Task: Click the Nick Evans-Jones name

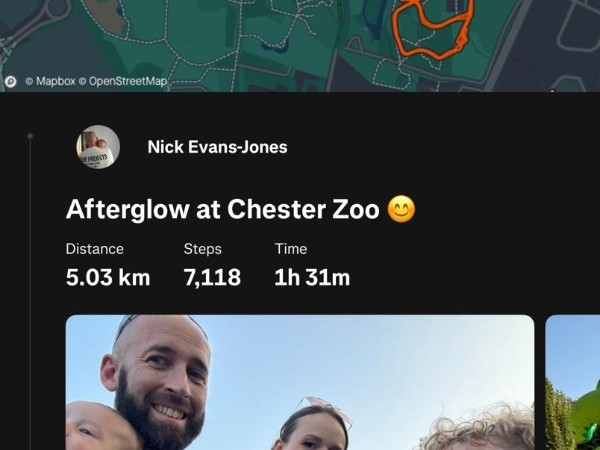Action: point(217,147)
